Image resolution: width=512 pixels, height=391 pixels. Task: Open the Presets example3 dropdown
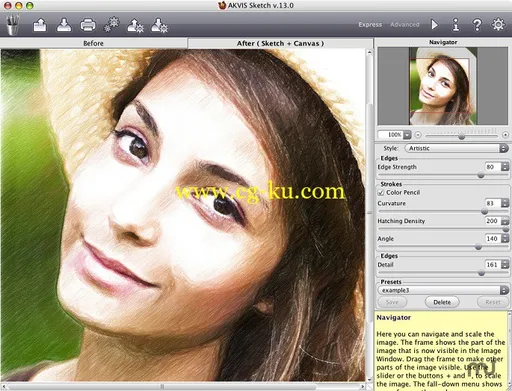pyautogui.click(x=443, y=290)
